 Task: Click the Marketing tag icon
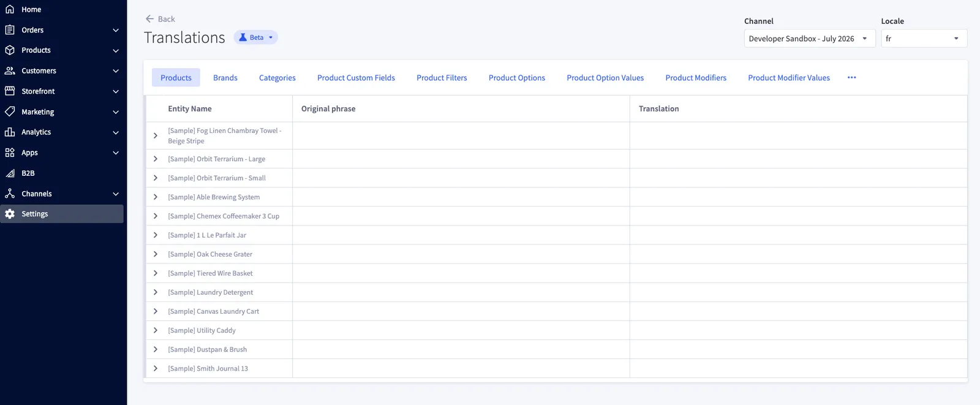(10, 112)
